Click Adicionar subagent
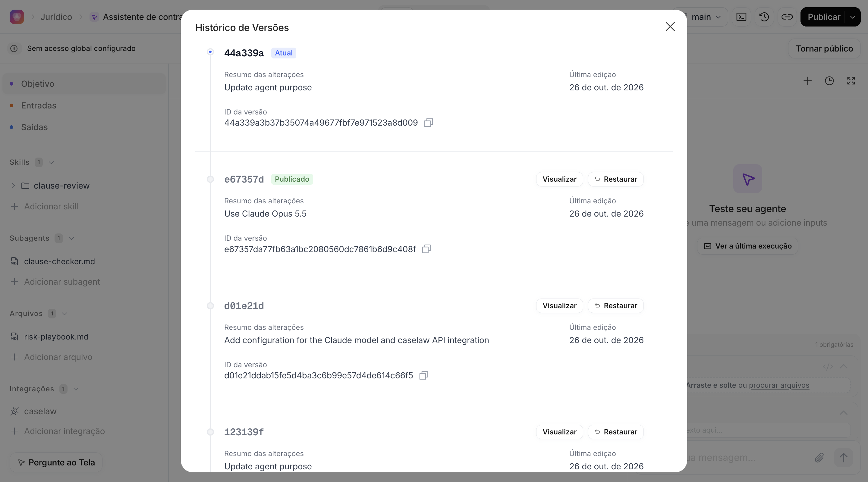 coord(55,282)
